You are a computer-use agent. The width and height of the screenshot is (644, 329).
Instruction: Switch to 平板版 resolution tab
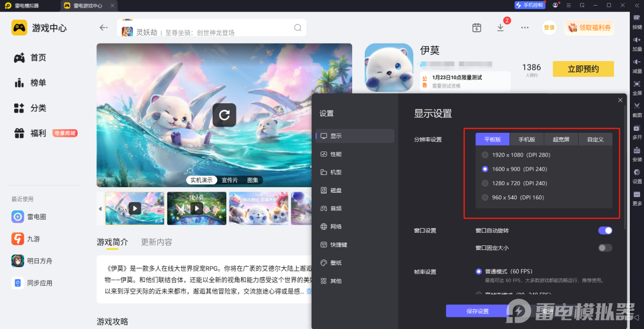(492, 139)
